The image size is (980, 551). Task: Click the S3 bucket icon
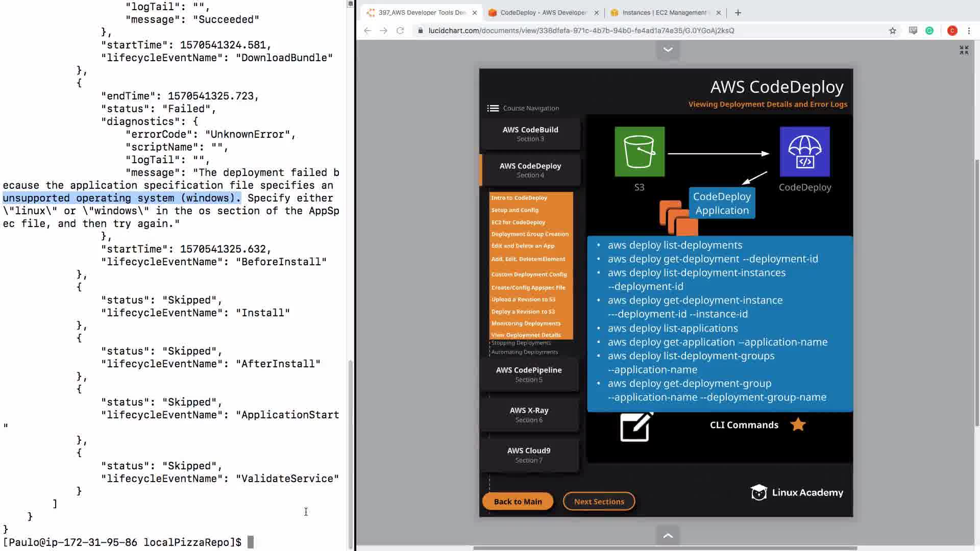[639, 152]
